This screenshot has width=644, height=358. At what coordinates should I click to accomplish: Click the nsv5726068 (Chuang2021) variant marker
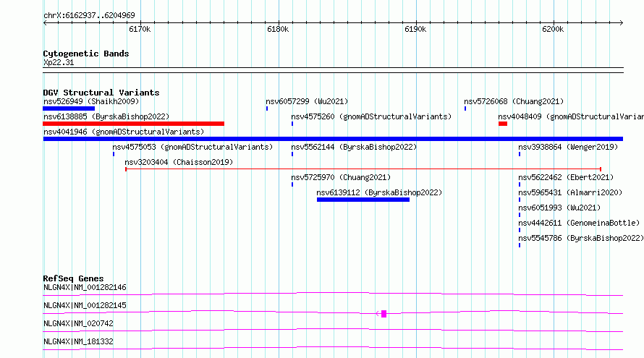coord(465,108)
